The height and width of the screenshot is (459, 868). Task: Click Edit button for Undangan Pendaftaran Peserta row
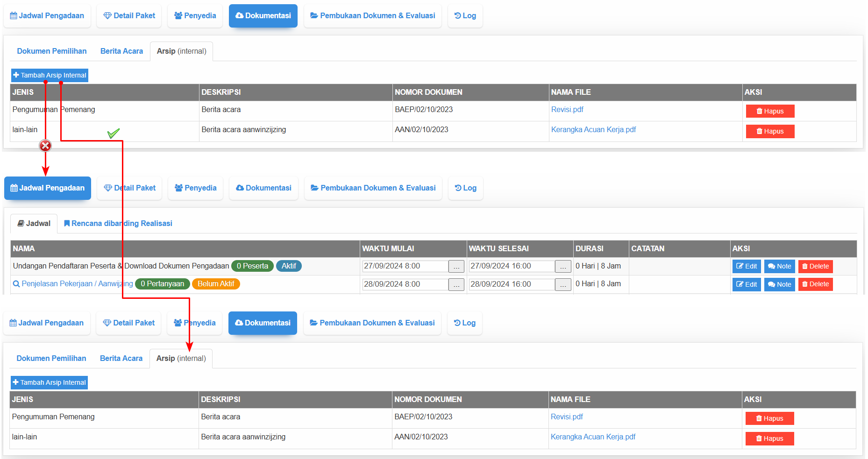[746, 266]
